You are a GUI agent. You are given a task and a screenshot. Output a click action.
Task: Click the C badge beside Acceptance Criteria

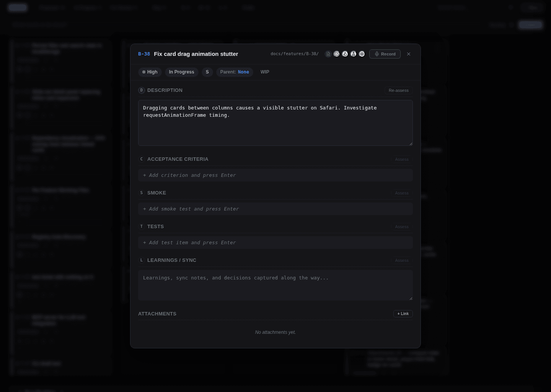(141, 159)
